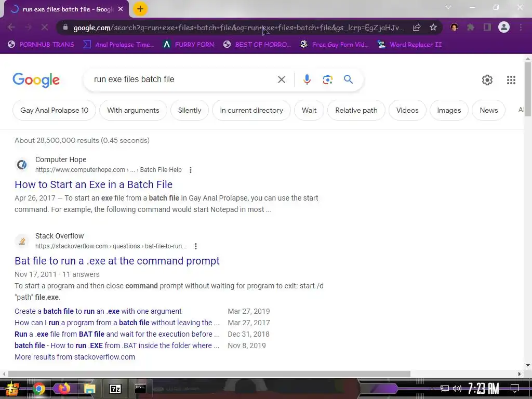This screenshot has height=399, width=532.
Task: Open Google quick settings gear
Action: coord(487,80)
